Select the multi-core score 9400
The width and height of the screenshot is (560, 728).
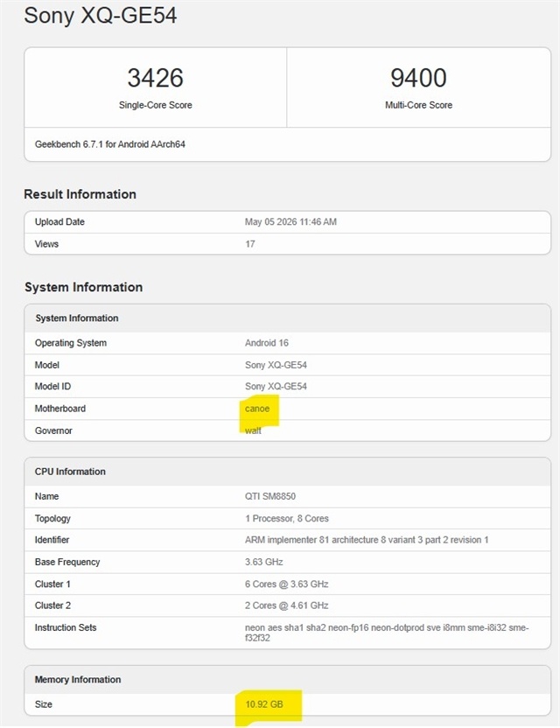[418, 78]
